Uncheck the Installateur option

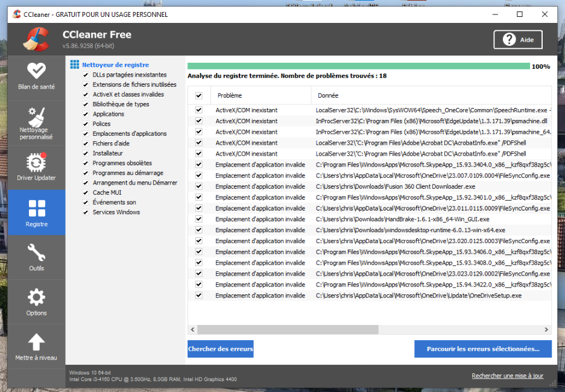[x=86, y=154]
